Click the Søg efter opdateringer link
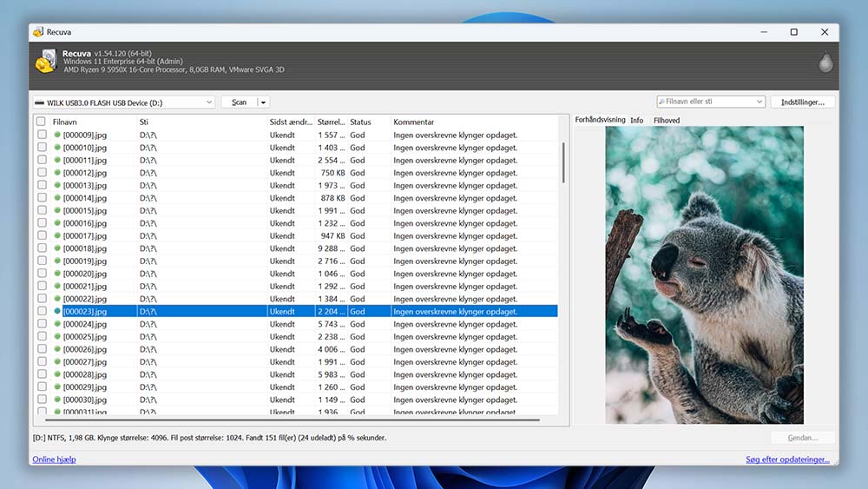Viewport: 868px width, 489px height. coord(787,459)
